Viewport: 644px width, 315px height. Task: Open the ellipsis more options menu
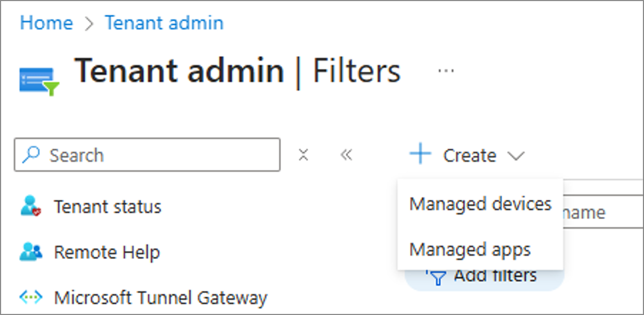point(445,71)
